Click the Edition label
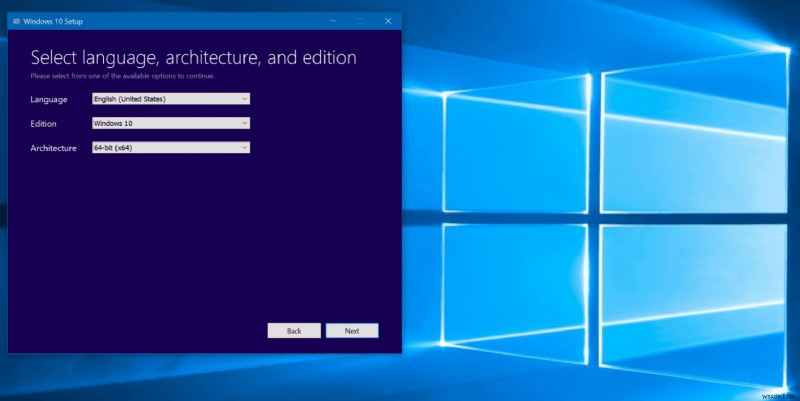The image size is (800, 401). coord(43,123)
